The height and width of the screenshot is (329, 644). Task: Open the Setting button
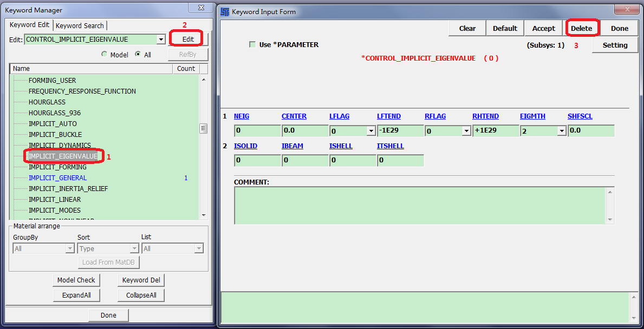pos(615,45)
